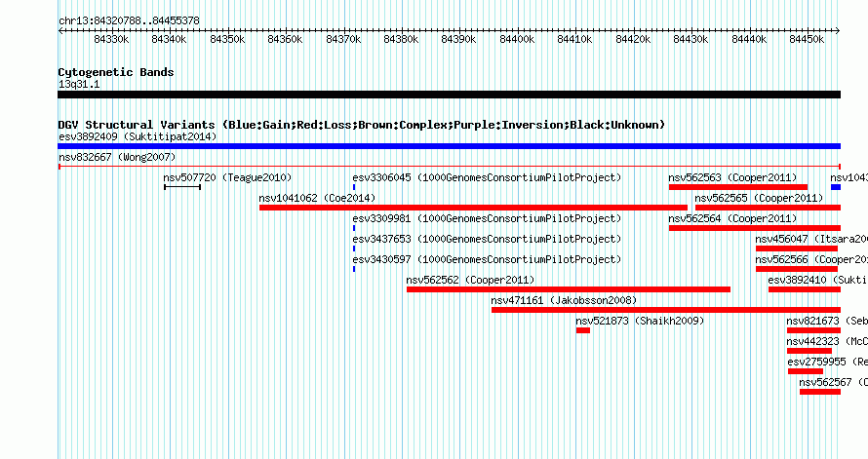The height and width of the screenshot is (459, 868).
Task: Open the nsv562563 (Cooper2011) variant label
Action: point(732,177)
